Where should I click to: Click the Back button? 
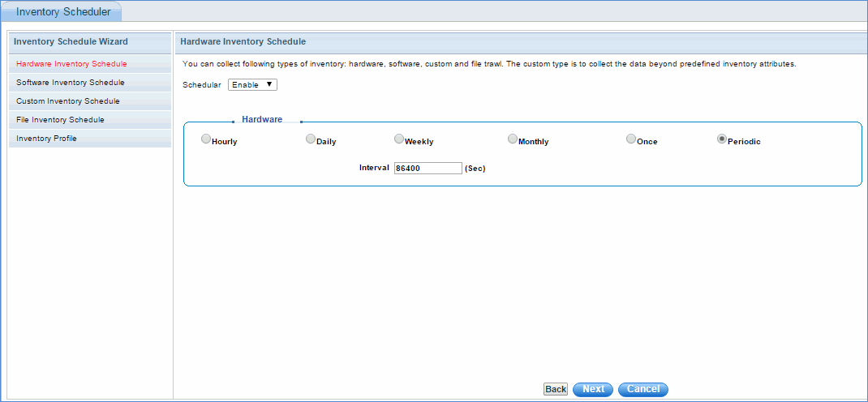coord(556,389)
